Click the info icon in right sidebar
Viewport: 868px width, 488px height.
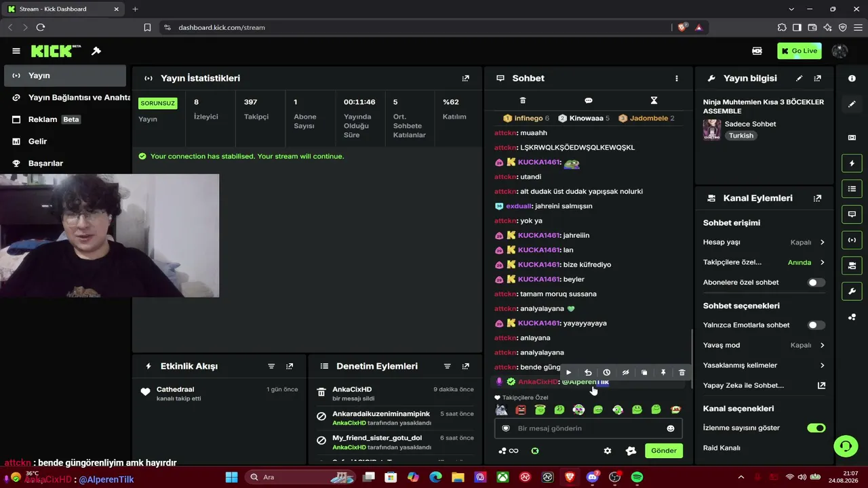coord(852,79)
